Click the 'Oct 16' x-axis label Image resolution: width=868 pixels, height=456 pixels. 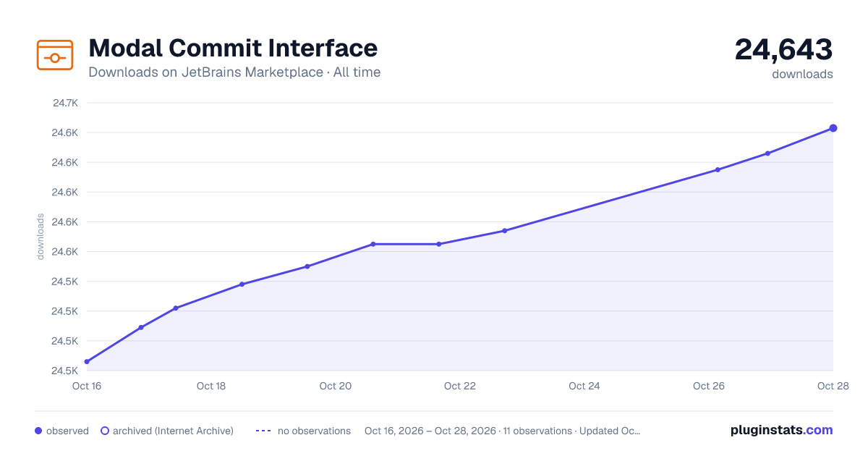tap(86, 386)
